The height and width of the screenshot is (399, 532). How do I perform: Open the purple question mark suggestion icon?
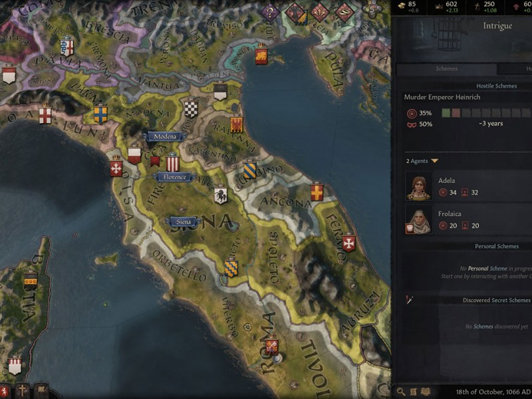(x=270, y=13)
